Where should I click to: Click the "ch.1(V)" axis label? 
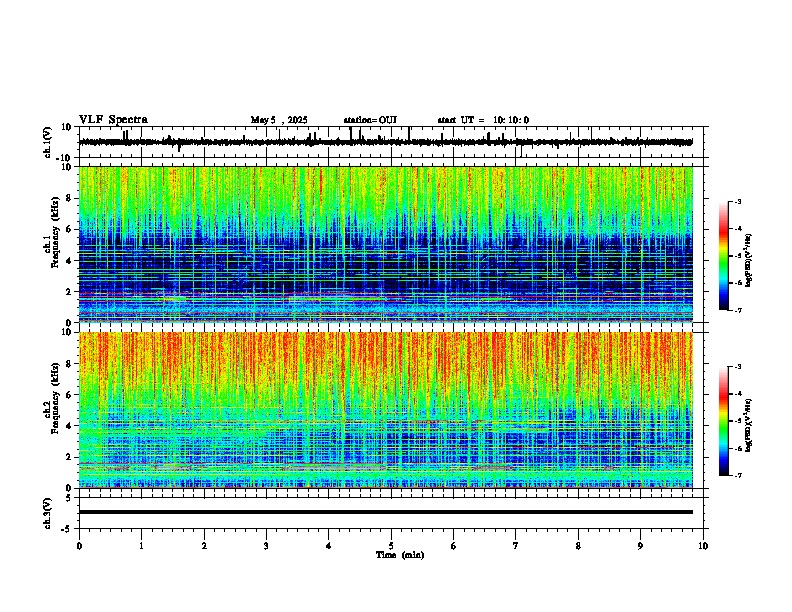[x=48, y=142]
